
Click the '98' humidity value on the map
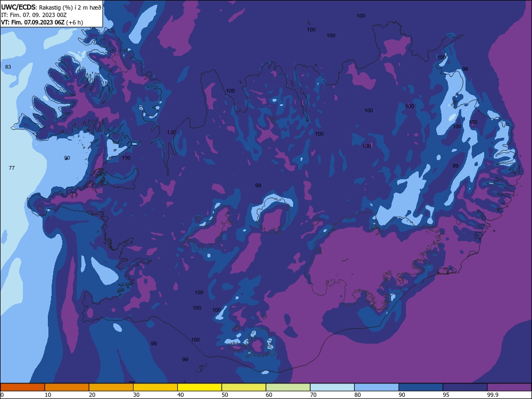click(x=465, y=69)
